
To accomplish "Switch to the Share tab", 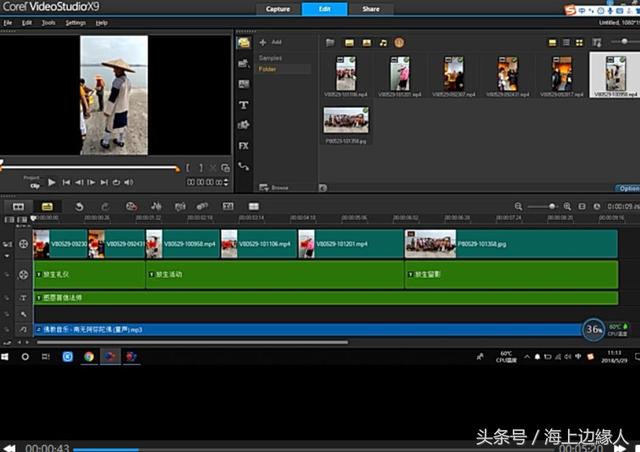I will (x=371, y=9).
